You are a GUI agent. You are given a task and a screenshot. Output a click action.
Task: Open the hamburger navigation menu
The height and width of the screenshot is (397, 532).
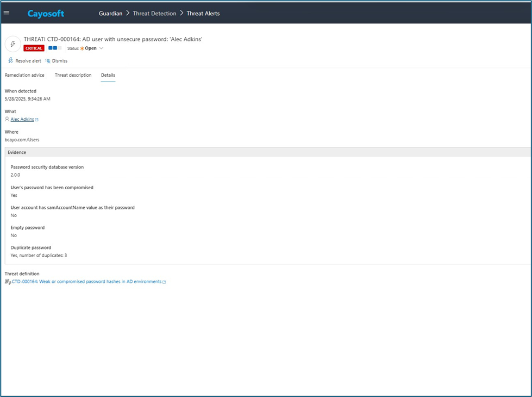tap(7, 13)
